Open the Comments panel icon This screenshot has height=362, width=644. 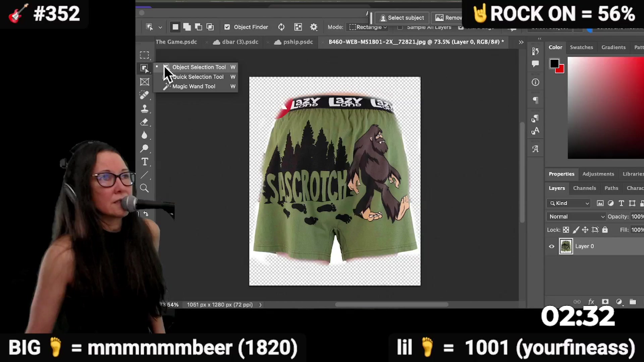(x=535, y=64)
